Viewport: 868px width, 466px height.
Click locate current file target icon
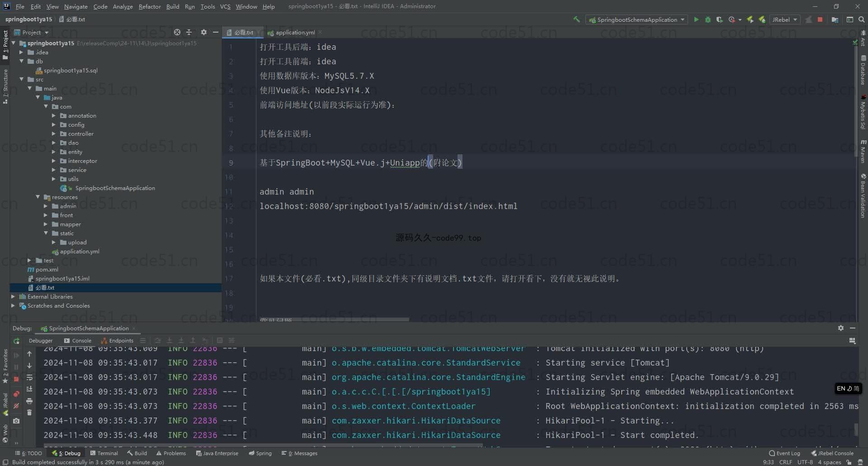[177, 32]
